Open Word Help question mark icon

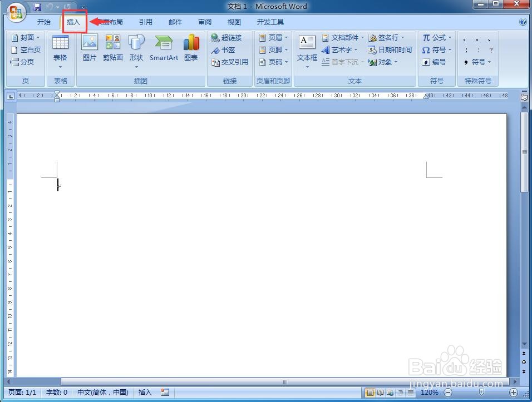tap(523, 22)
